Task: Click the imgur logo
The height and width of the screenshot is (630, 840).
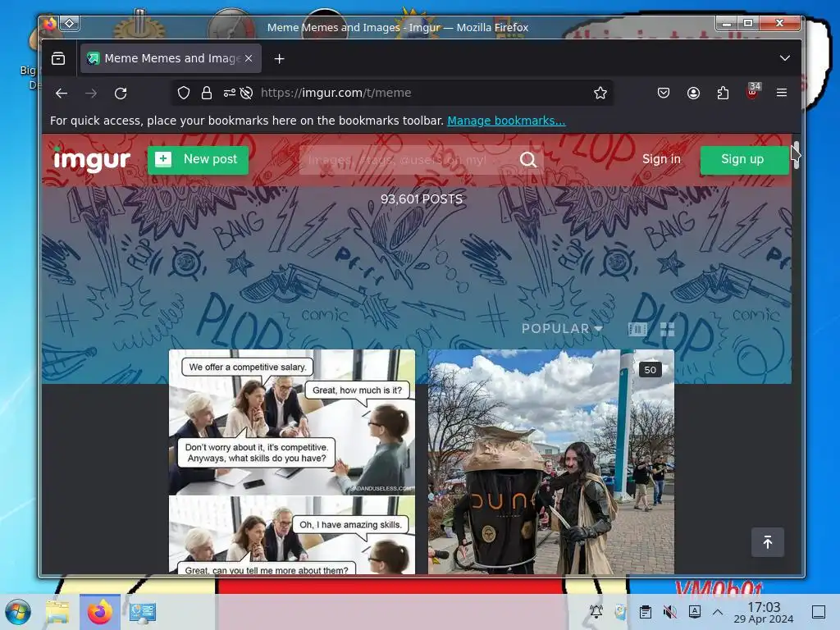Action: point(92,160)
